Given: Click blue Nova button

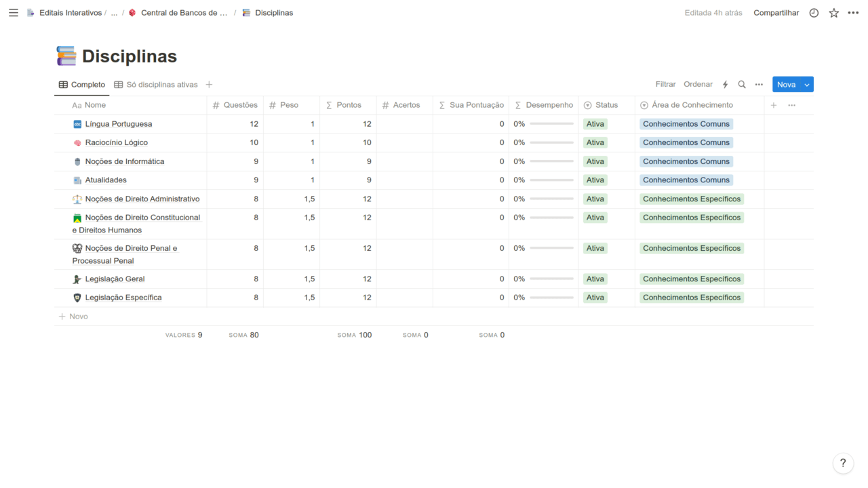Looking at the screenshot, I should tap(787, 85).
